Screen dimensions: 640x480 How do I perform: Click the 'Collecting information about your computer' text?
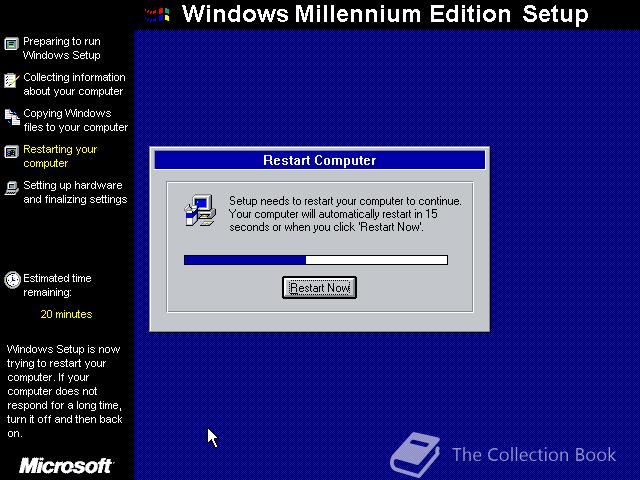(74, 84)
